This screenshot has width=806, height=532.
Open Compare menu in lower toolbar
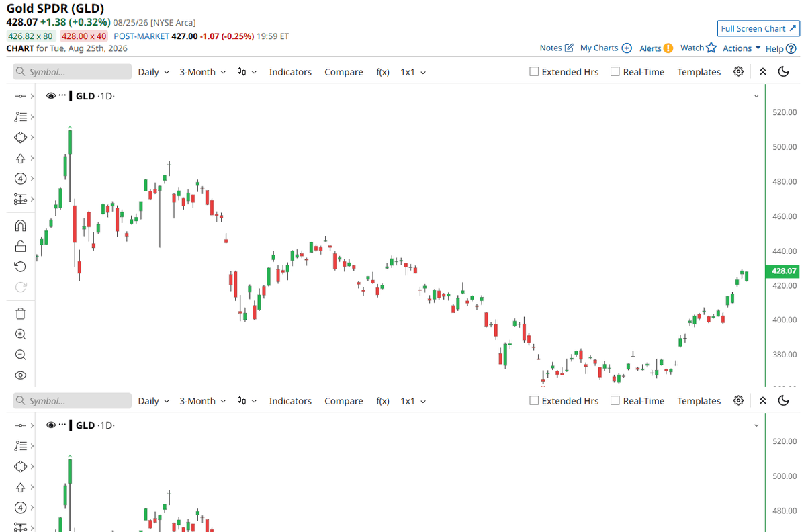344,401
